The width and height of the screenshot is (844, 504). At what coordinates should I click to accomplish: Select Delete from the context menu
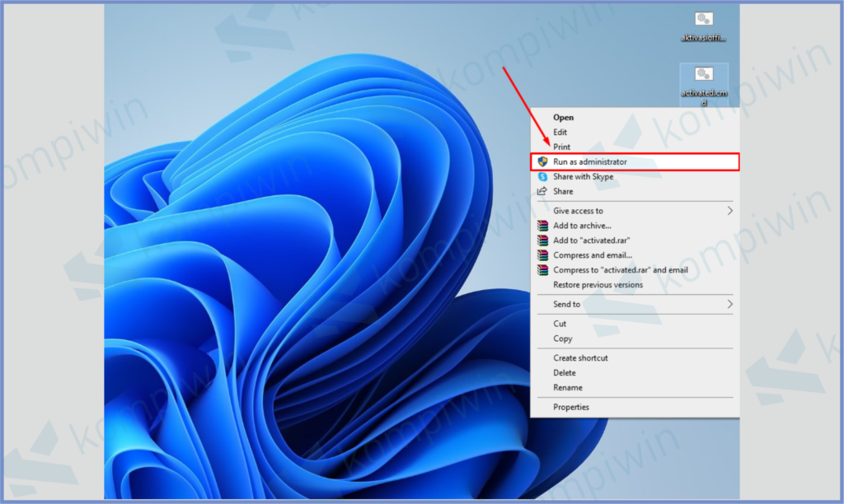[x=565, y=373]
